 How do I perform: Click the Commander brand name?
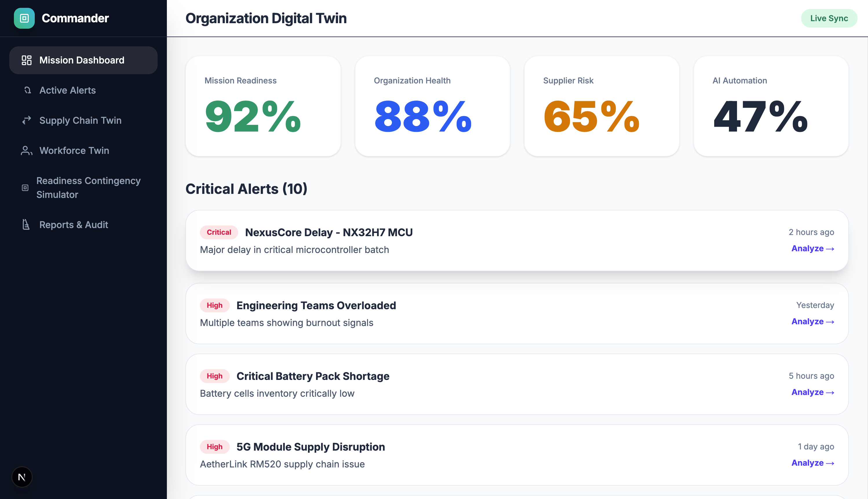[75, 18]
